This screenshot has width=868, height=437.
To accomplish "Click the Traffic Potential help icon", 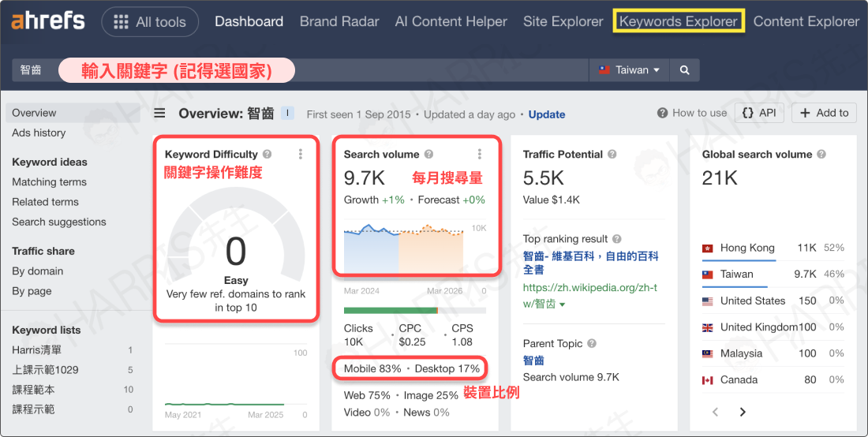I will pyautogui.click(x=612, y=155).
